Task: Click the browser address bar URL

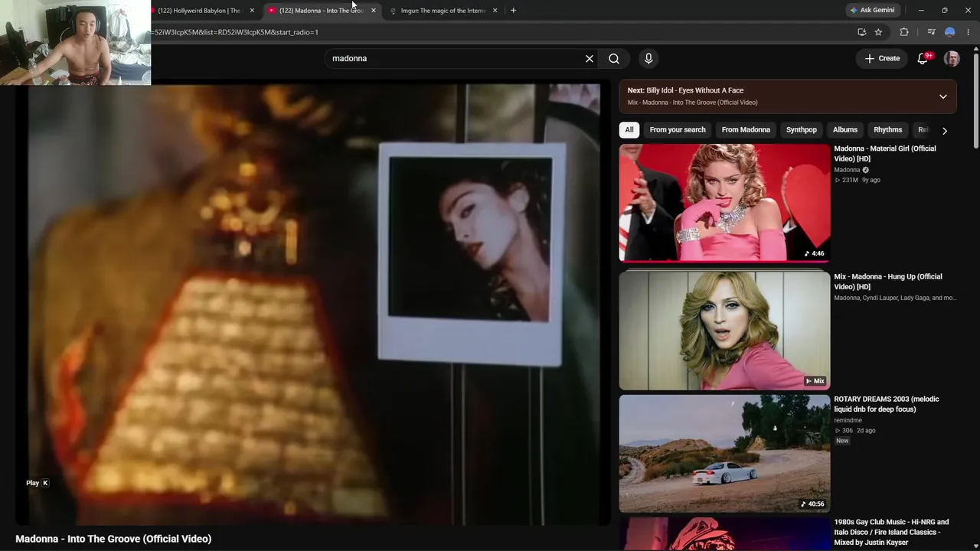Action: pos(234,32)
